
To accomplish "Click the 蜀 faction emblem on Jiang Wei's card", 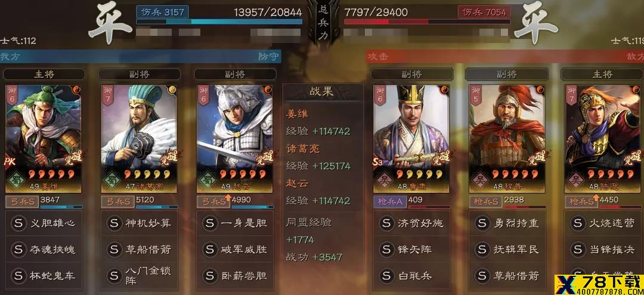I will coord(15,180).
